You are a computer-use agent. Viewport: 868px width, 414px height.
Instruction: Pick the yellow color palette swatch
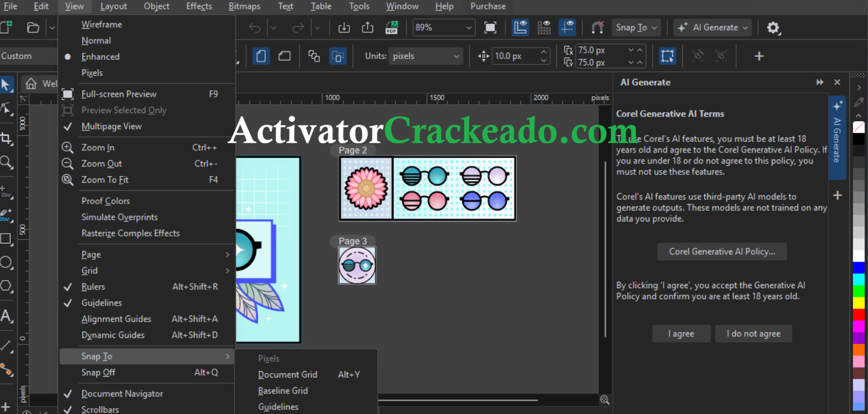coord(859,302)
